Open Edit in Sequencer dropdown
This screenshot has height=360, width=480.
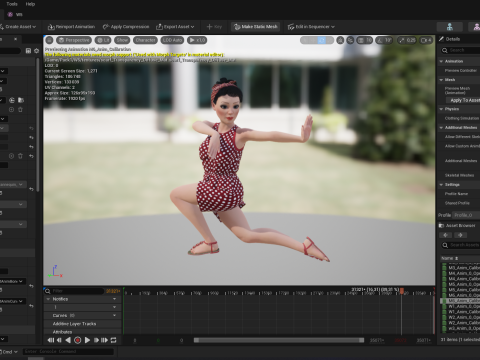point(311,27)
